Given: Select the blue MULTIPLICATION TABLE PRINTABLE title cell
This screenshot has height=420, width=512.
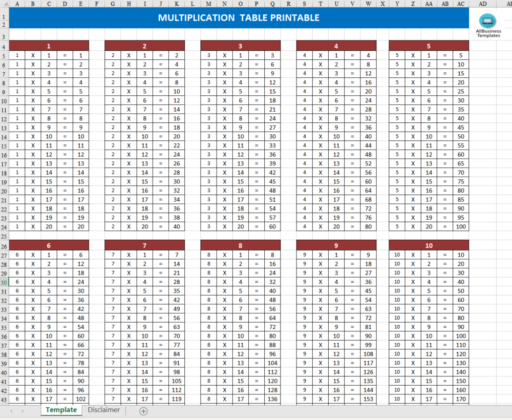Looking at the screenshot, I should (x=241, y=17).
